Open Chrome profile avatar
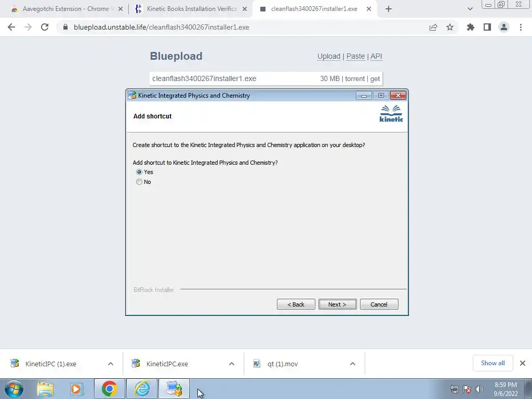The height and width of the screenshot is (399, 532). pyautogui.click(x=504, y=27)
